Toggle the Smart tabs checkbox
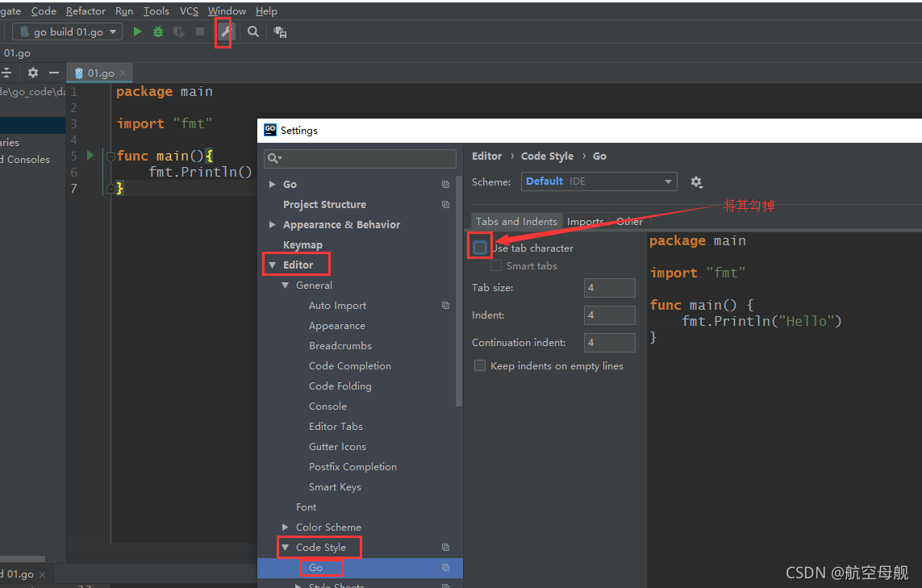This screenshot has height=588, width=922. point(496,266)
